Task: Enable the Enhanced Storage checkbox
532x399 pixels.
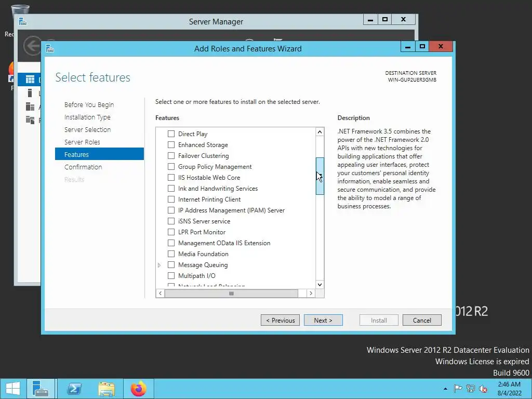Action: click(x=171, y=144)
